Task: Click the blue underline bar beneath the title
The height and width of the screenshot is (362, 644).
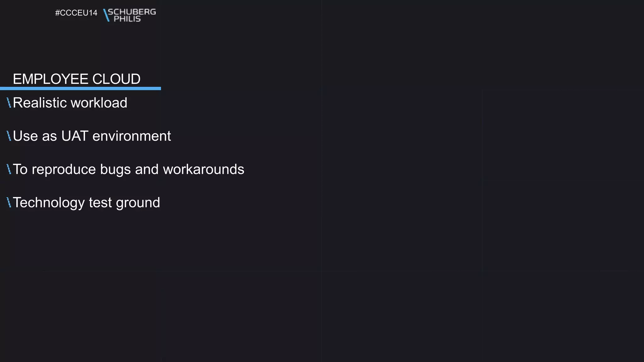Action: [x=80, y=89]
